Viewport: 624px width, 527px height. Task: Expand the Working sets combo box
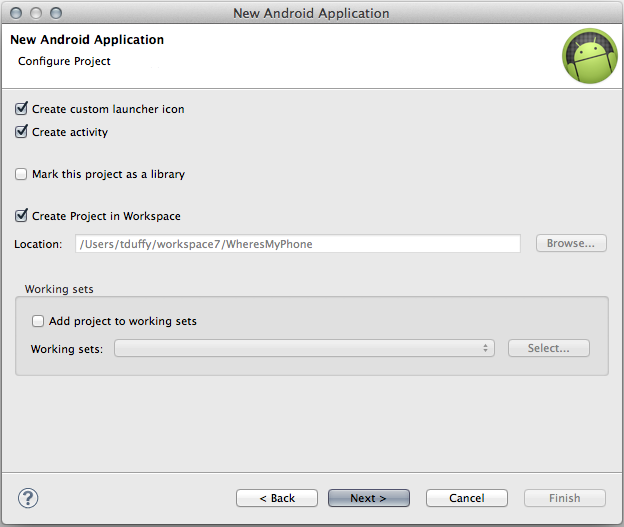[x=304, y=348]
